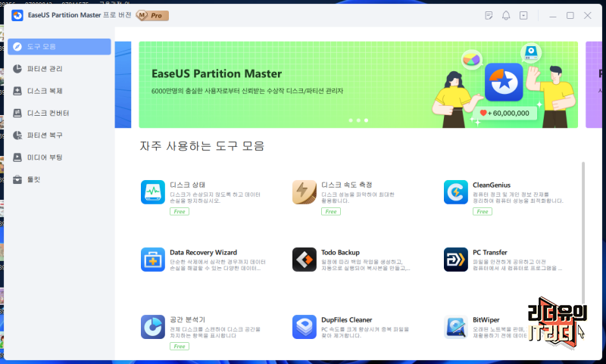Open Data Recovery Wizard title link
The image size is (606, 364).
tap(203, 253)
